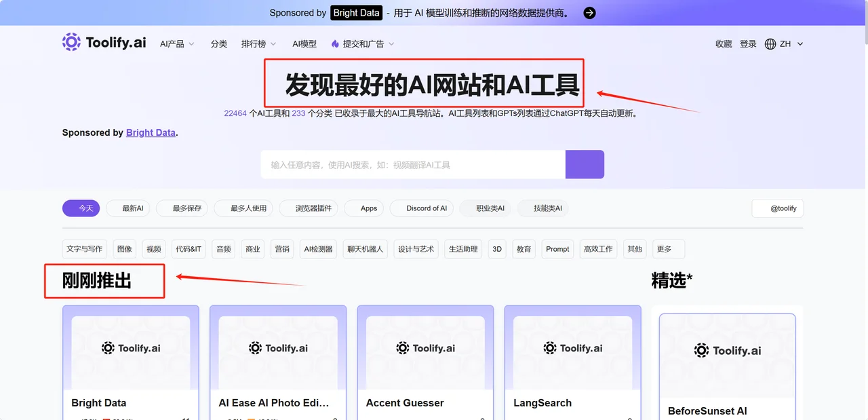Viewport: 868px width, 420px height.
Task: Choose the 高效工作 category tag
Action: click(x=598, y=249)
